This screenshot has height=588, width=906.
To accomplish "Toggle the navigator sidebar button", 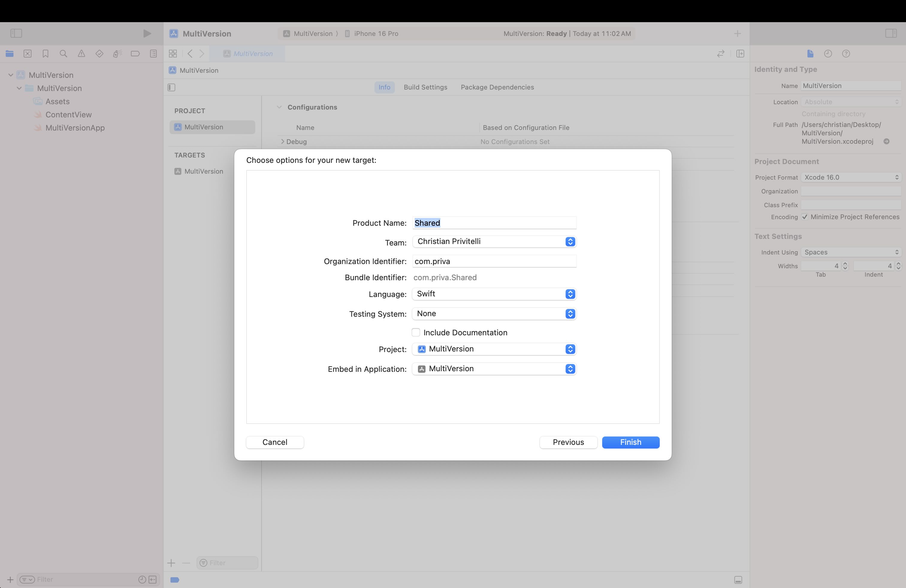I will pyautogui.click(x=16, y=34).
